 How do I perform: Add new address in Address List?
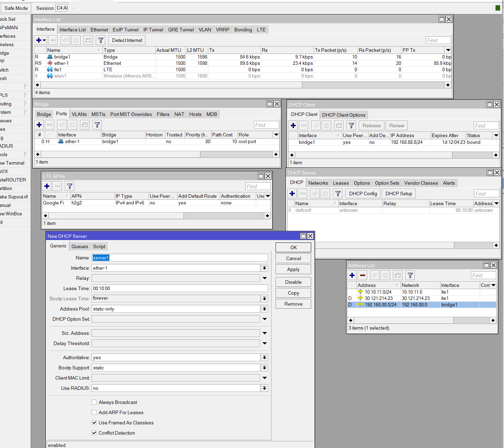click(x=352, y=275)
